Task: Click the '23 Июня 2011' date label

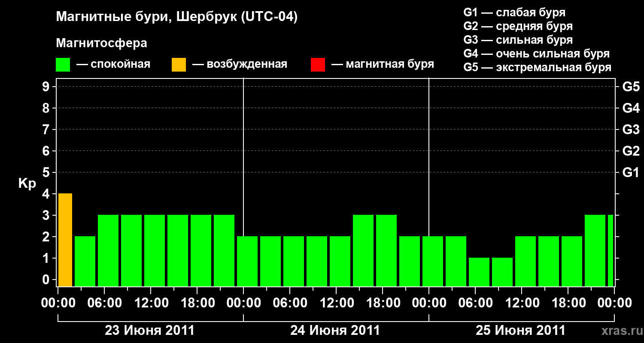Action: pyautogui.click(x=150, y=331)
